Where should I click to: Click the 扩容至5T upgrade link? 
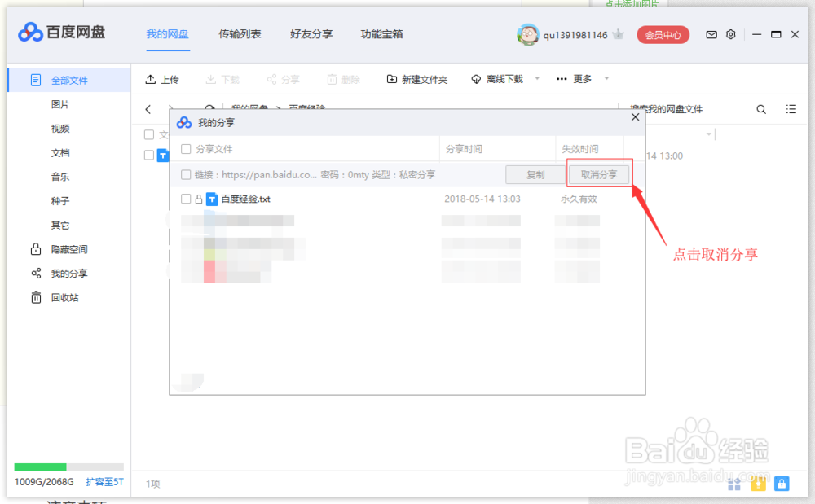click(105, 481)
